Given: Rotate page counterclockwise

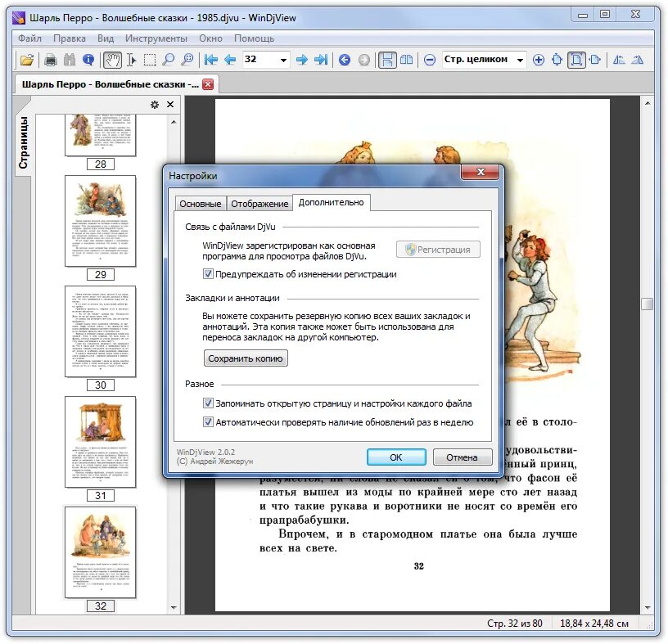Looking at the screenshot, I should (x=619, y=60).
